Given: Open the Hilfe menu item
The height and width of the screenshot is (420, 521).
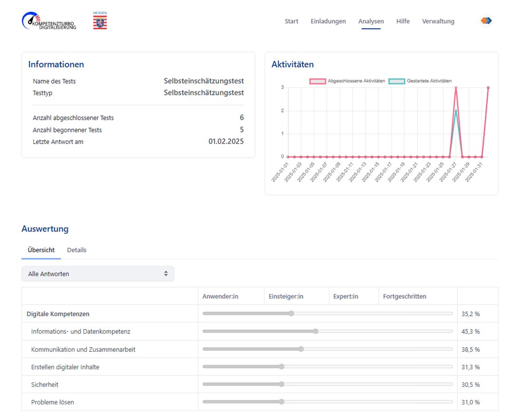Looking at the screenshot, I should point(403,21).
